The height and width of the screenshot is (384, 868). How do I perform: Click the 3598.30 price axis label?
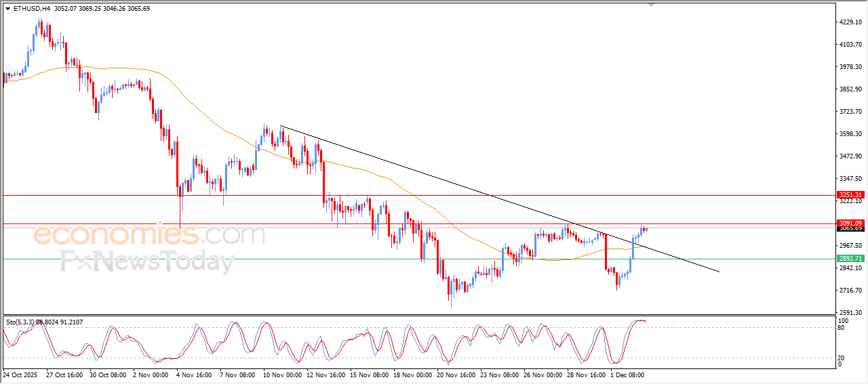[x=850, y=134]
